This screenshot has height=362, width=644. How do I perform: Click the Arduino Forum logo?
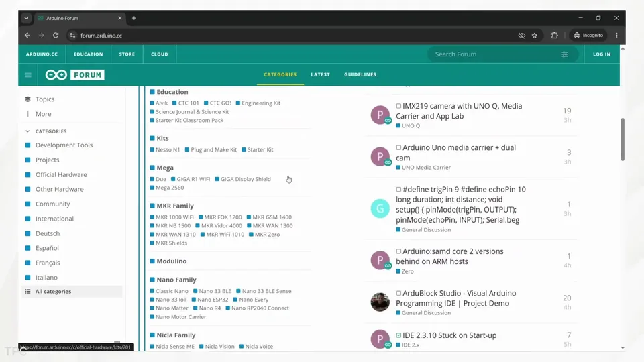[x=74, y=74]
